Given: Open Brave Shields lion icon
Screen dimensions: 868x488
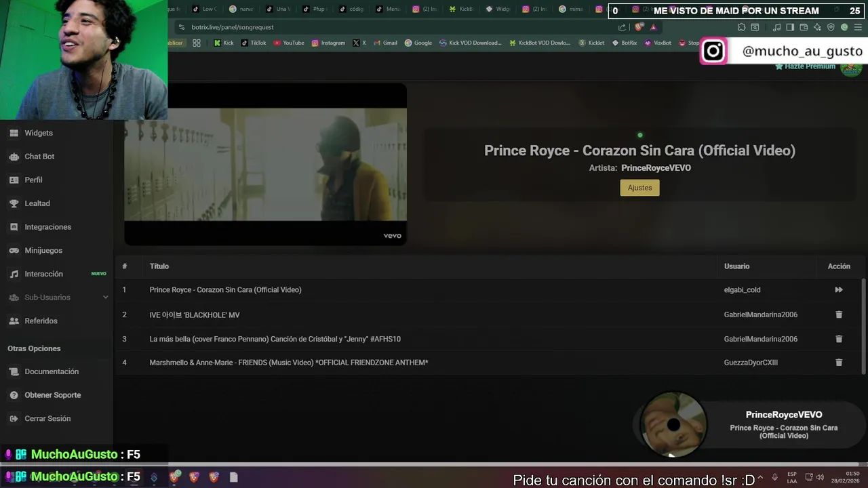Looking at the screenshot, I should [x=639, y=27].
